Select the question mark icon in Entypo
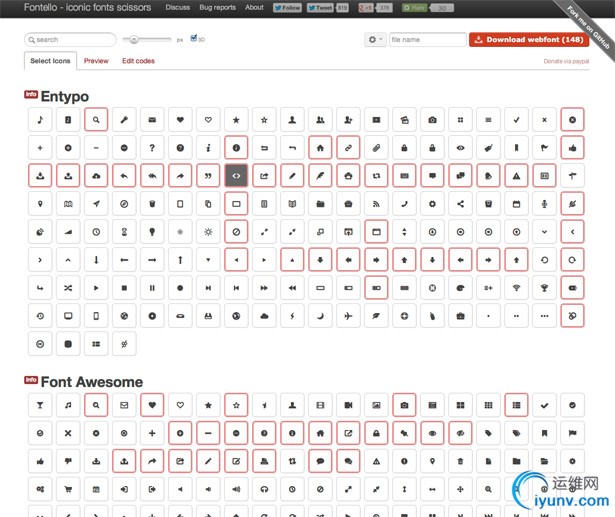This screenshot has width=615, height=517. click(x=152, y=148)
